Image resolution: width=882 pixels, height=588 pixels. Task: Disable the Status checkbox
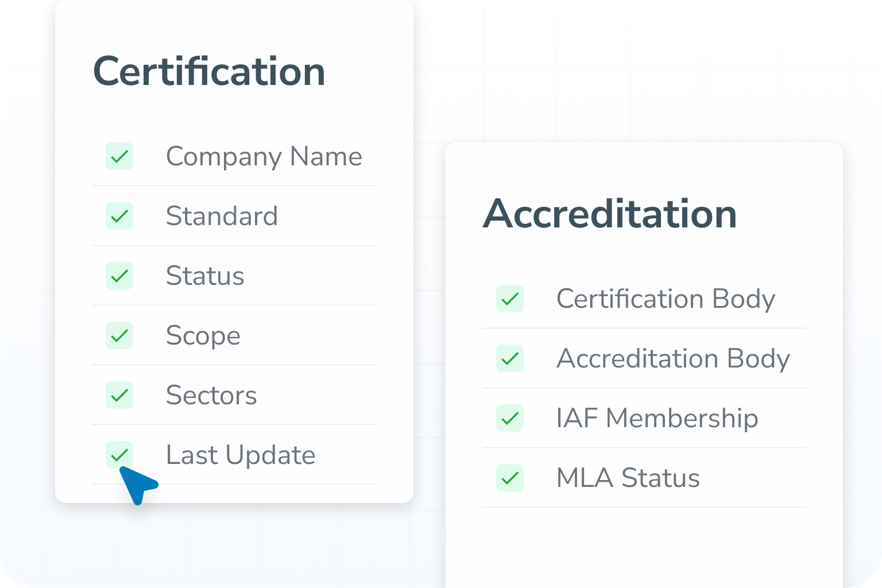point(119,276)
